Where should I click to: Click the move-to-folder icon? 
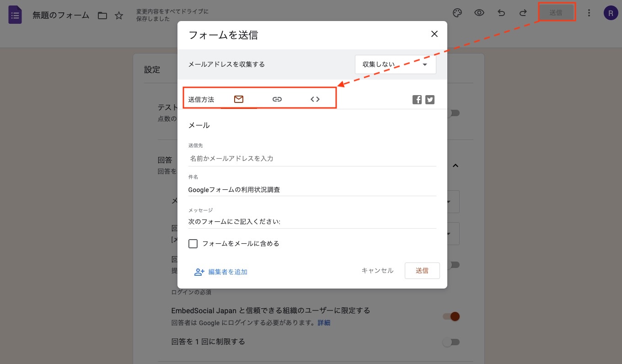click(x=102, y=16)
